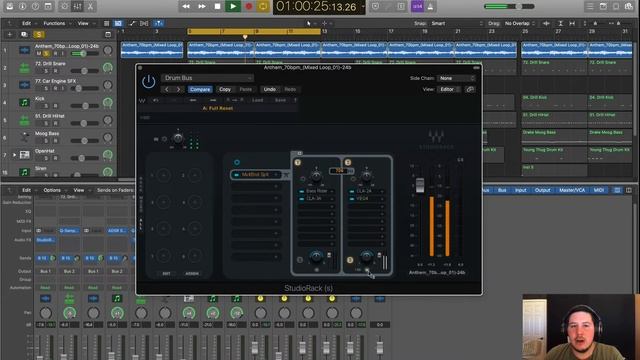The height and width of the screenshot is (360, 640).
Task: Toggle the purple count-in button
Action: (x=417, y=7)
